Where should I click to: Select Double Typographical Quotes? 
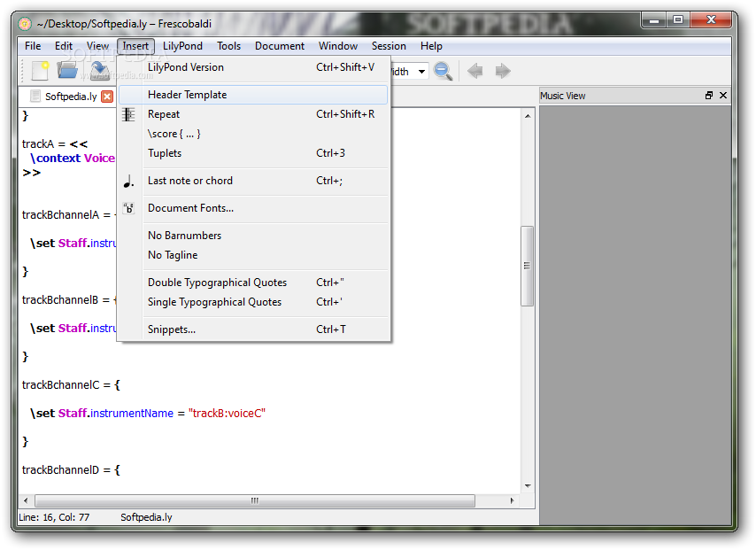pos(253,283)
